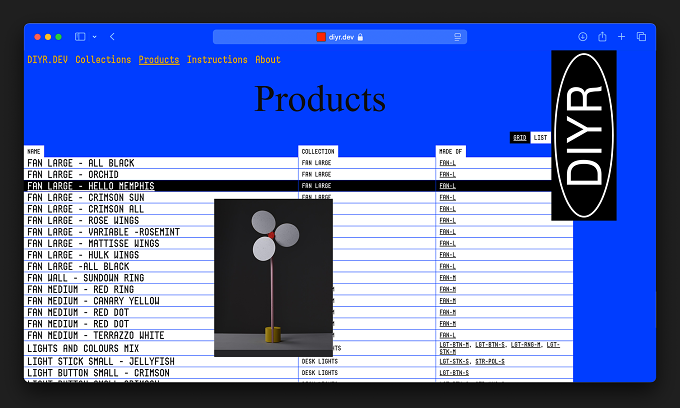
Task: Open the LGT-RNG-M part link
Action: point(525,345)
